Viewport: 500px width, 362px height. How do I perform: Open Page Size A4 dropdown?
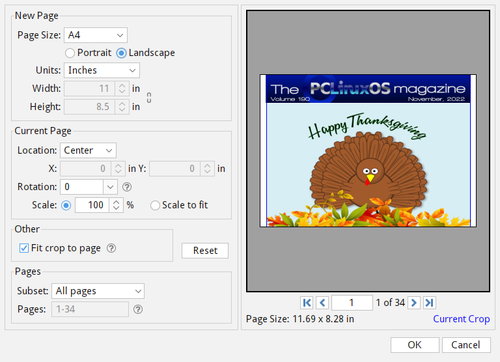pyautogui.click(x=96, y=35)
